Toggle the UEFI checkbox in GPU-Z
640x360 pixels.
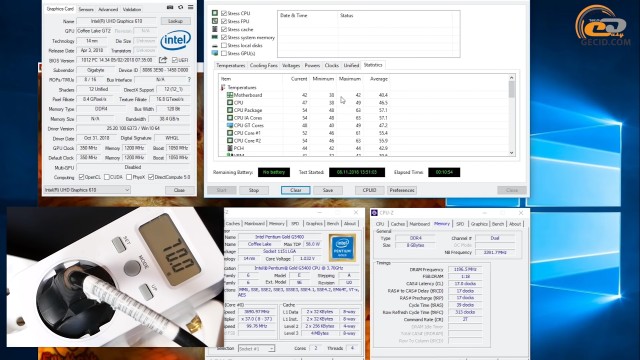click(175, 60)
